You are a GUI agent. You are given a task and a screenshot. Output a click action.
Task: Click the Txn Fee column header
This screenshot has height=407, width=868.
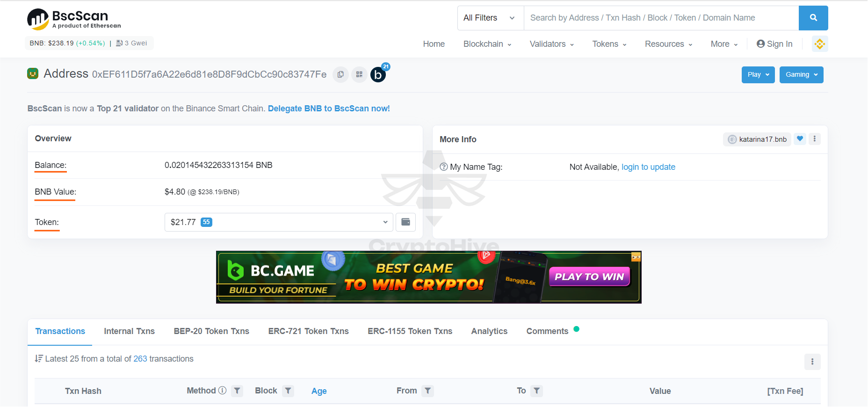click(x=785, y=391)
